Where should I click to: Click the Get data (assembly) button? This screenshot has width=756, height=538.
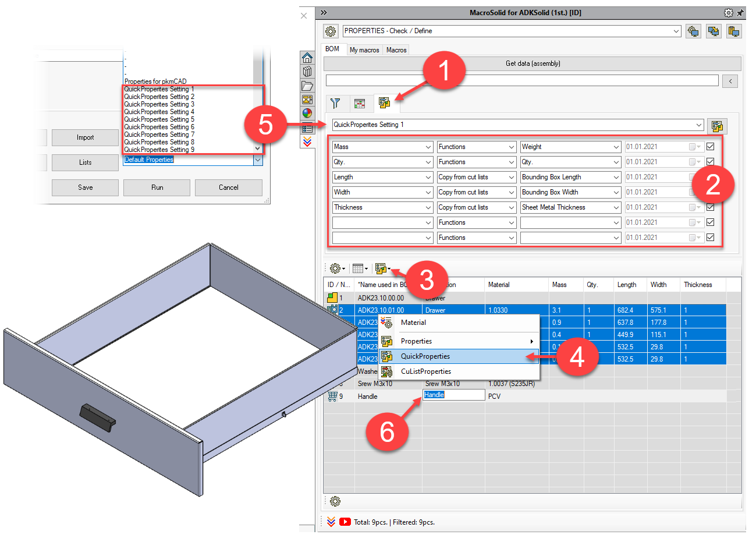coord(533,63)
